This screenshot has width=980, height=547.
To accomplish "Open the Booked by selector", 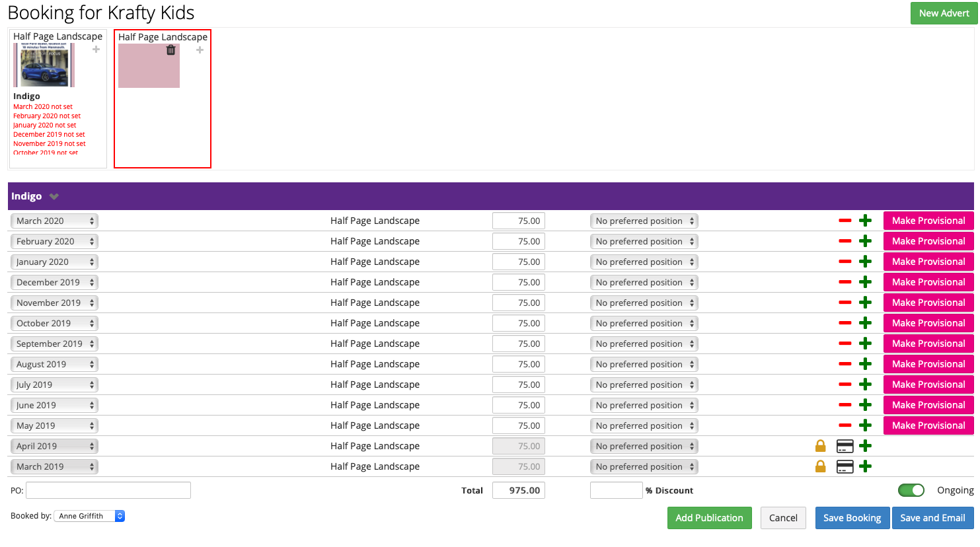I will [x=89, y=516].
